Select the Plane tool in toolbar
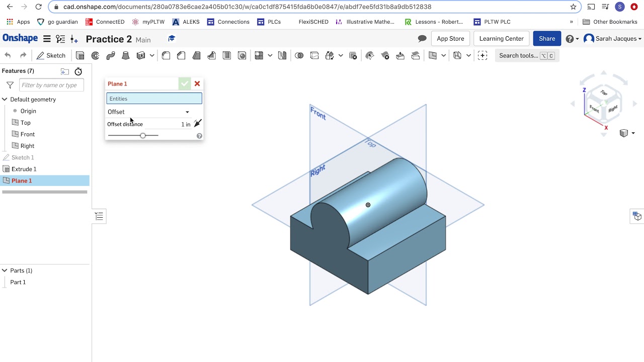Screen dimensions: 644x362 (x=433, y=56)
